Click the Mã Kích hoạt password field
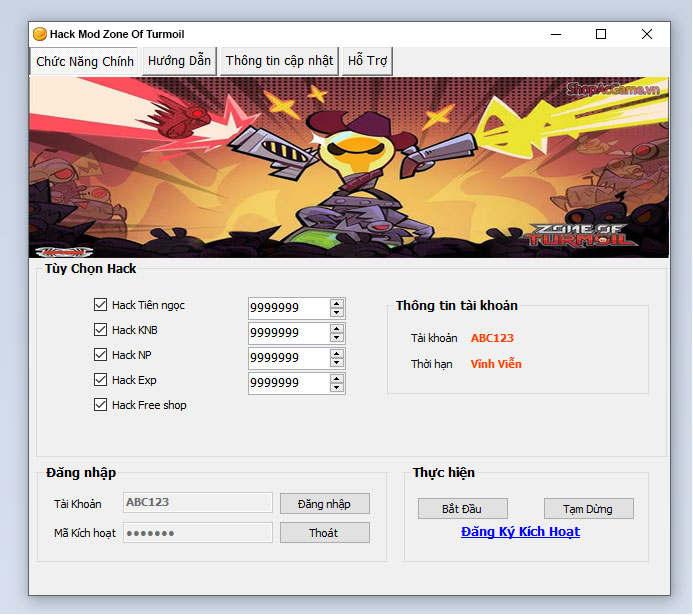 (x=198, y=532)
